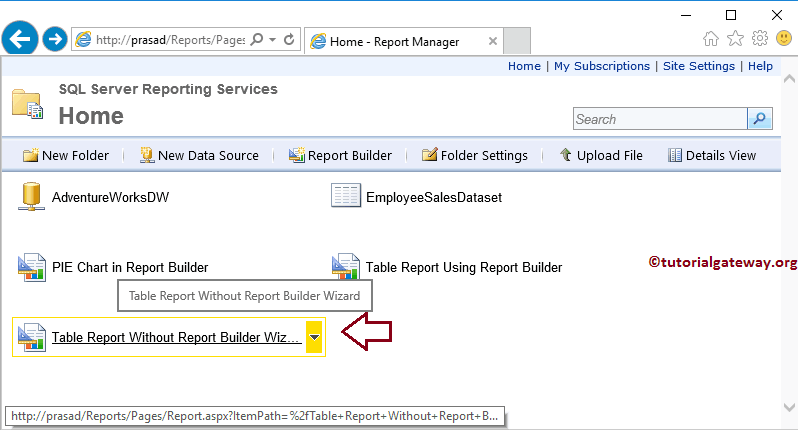Click the Folder Settings icon
The height and width of the screenshot is (430, 798).
click(430, 155)
